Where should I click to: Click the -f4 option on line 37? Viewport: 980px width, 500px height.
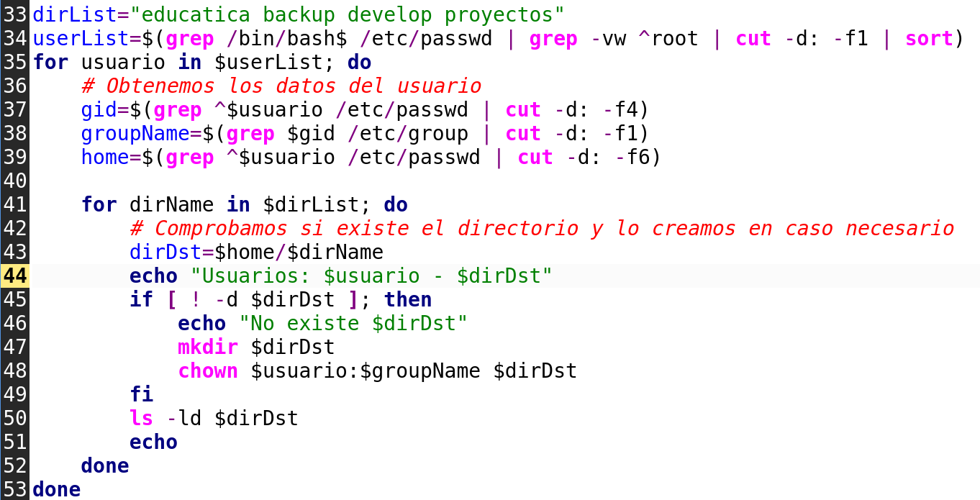[x=621, y=109]
